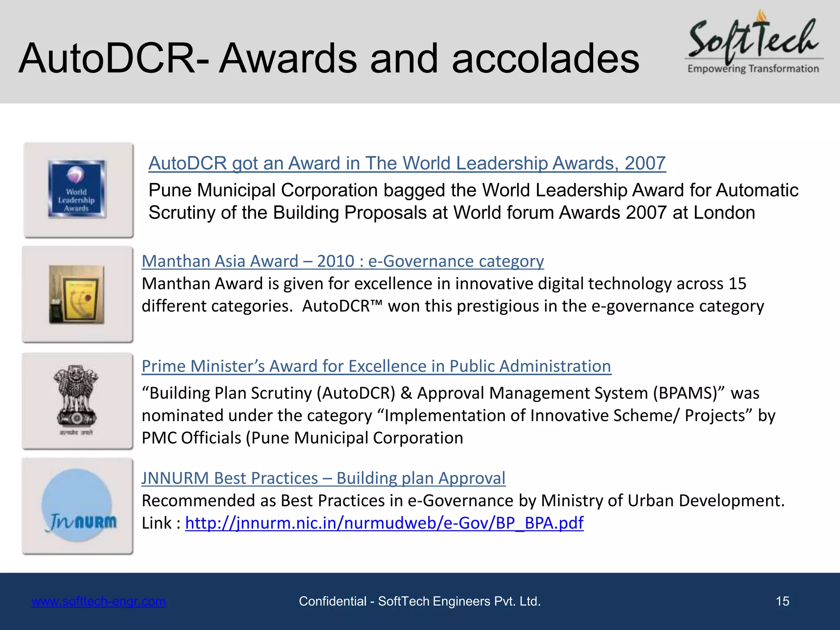Click the JnNURM logo thumbnail
The width and height of the screenshot is (840, 630).
(x=77, y=507)
